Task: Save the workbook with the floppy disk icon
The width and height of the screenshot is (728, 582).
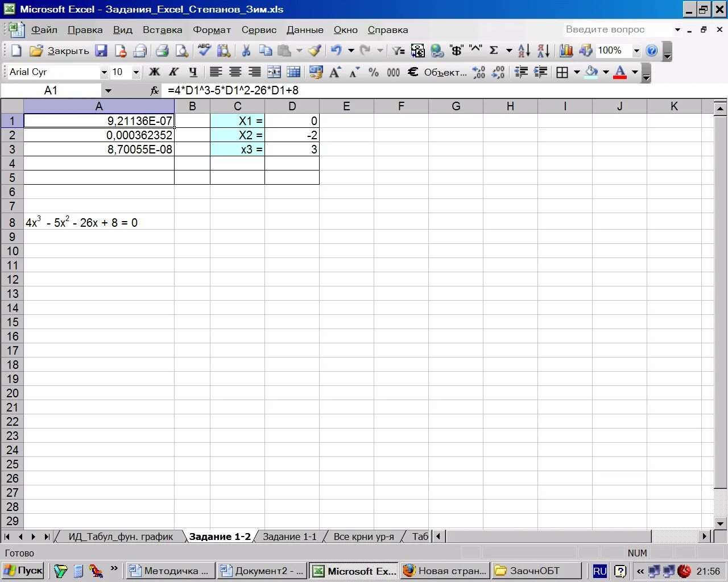Action: tap(101, 51)
